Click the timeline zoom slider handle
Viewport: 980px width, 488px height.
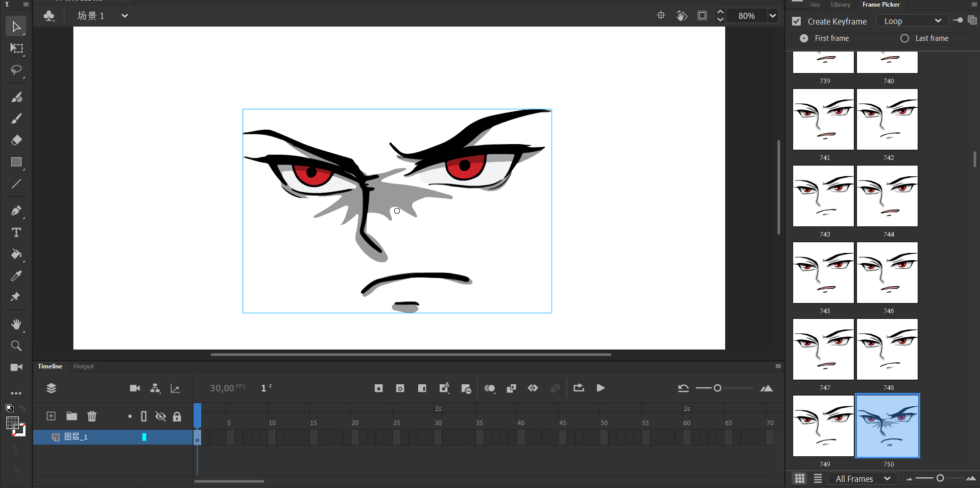click(718, 388)
